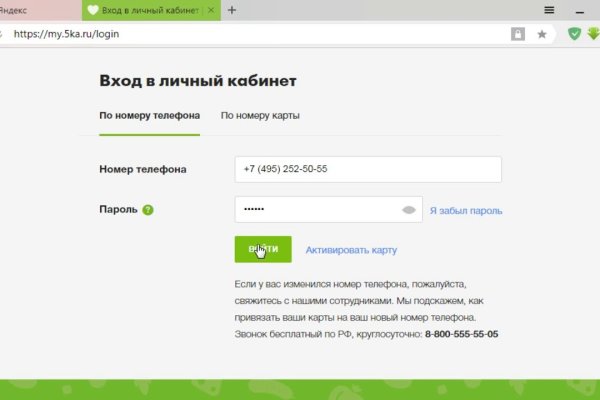Open the 'Я забыл пароль' link
This screenshot has width=600, height=400.
click(465, 211)
